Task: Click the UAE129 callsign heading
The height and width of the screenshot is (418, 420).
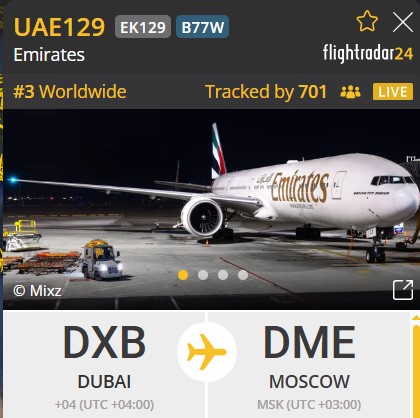Action: [x=59, y=27]
